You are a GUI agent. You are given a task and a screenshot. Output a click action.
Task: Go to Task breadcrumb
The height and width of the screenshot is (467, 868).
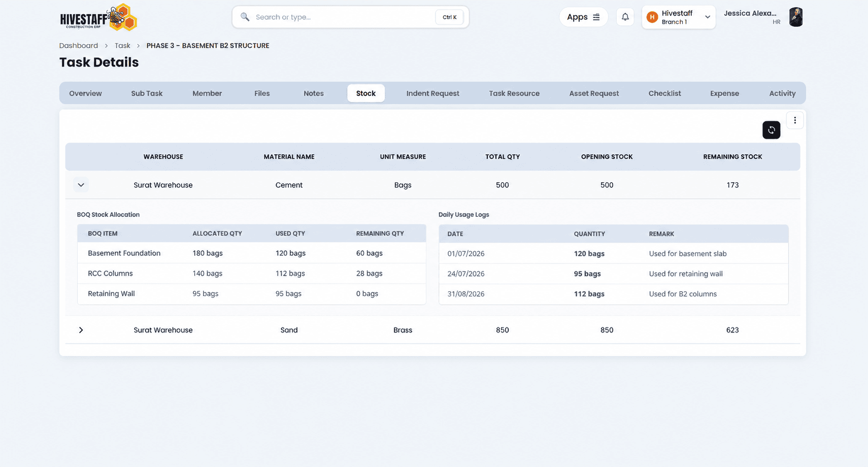[122, 45]
